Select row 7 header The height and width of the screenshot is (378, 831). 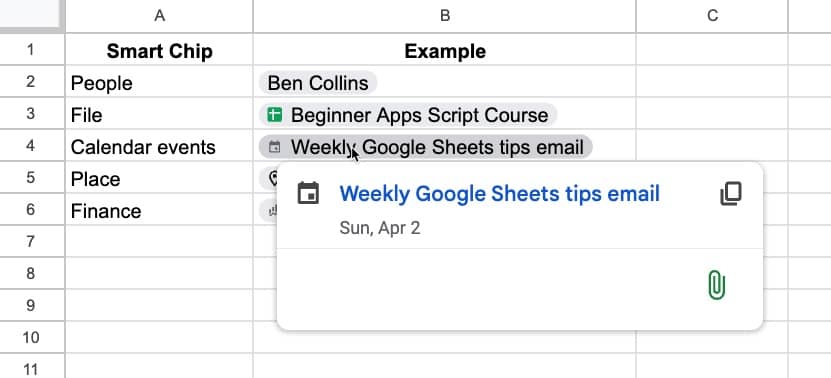[x=32, y=242]
